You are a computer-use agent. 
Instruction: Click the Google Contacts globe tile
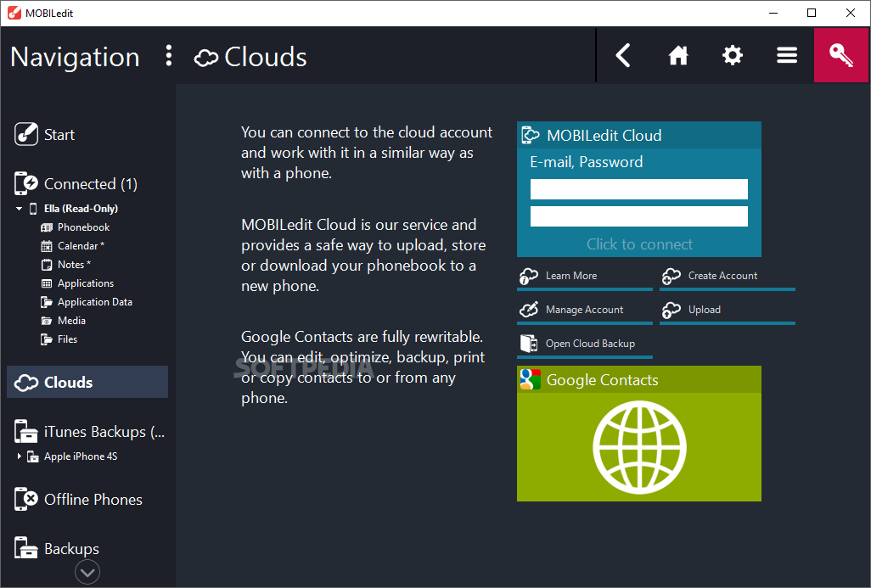pos(638,447)
